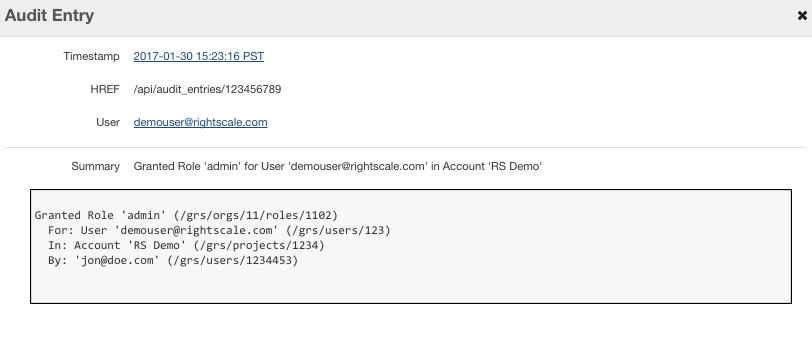812x364 pixels.
Task: Click empty space at bottom of details box
Action: (411, 285)
